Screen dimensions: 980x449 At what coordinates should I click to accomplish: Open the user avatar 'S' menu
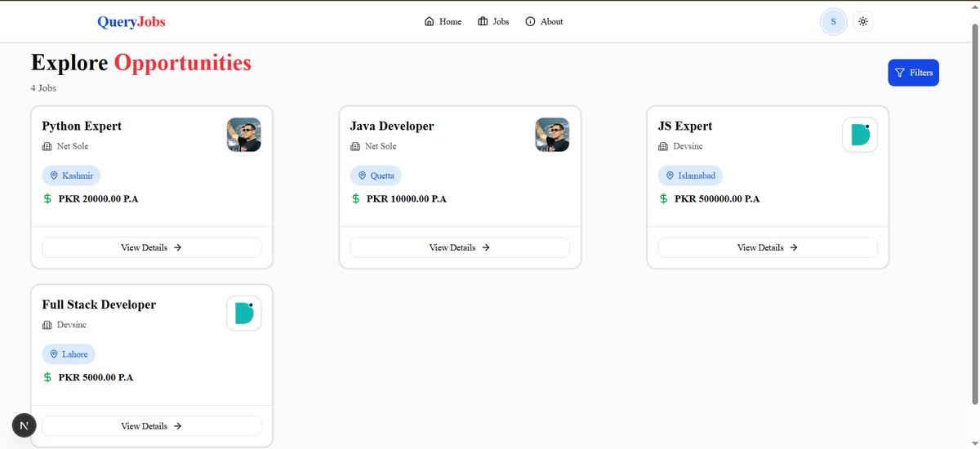tap(833, 22)
